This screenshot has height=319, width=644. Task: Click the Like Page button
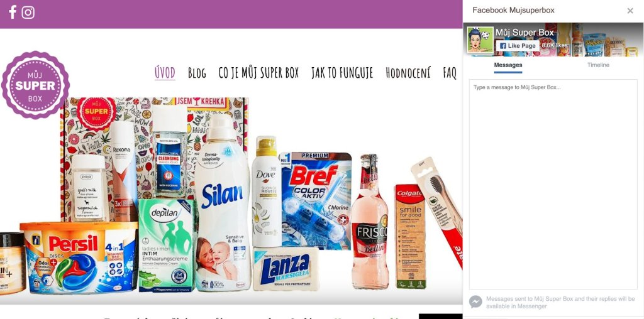(x=518, y=46)
